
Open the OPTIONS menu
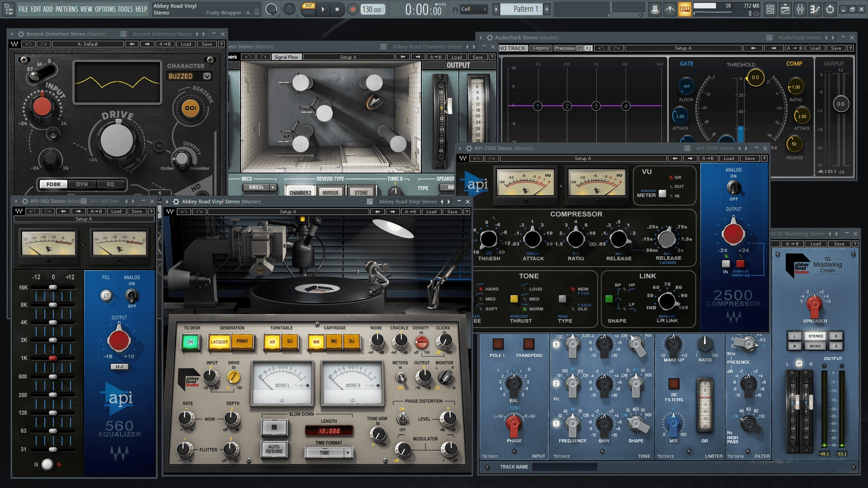pos(105,9)
